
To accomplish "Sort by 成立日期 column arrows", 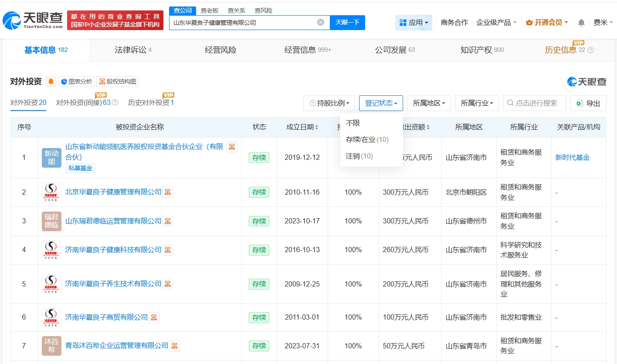I will point(316,127).
